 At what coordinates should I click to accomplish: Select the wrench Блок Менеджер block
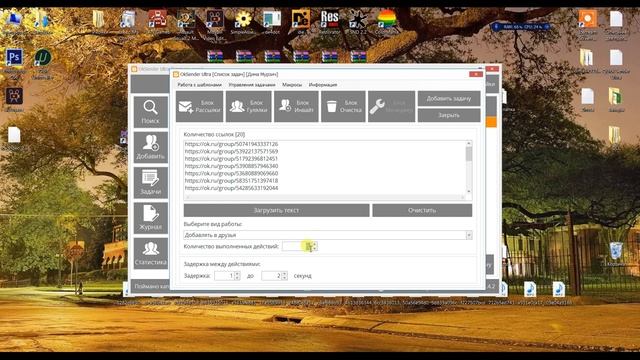click(391, 107)
